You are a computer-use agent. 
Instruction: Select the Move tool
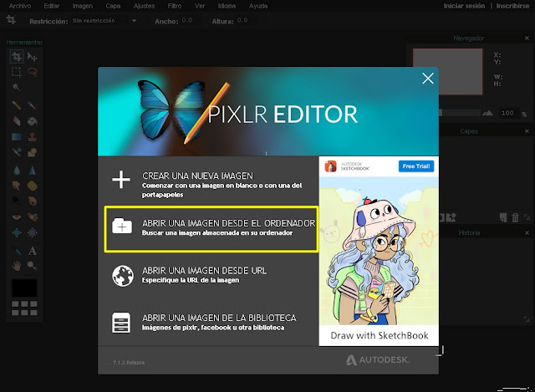(x=33, y=56)
